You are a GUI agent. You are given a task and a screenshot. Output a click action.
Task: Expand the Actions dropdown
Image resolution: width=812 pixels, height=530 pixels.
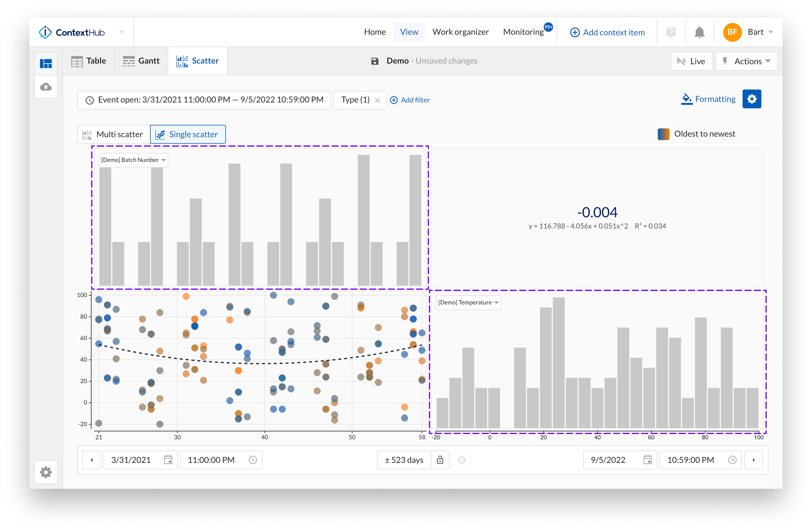[746, 61]
